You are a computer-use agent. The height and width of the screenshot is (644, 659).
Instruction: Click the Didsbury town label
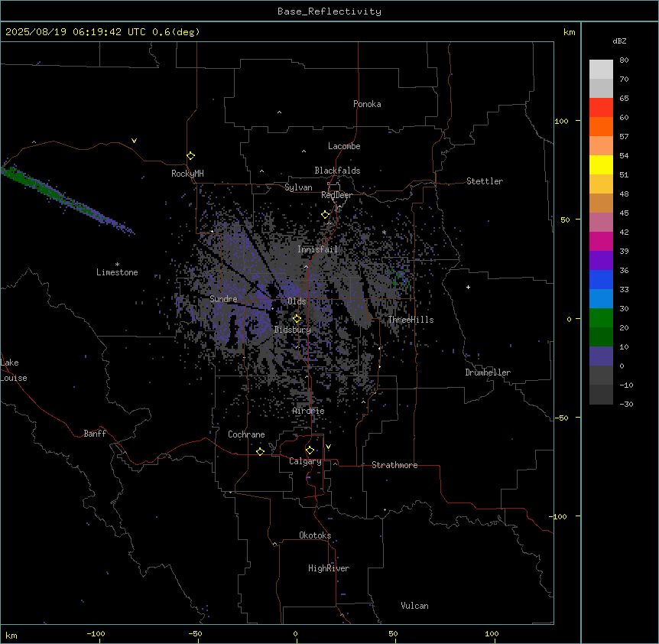[x=293, y=330]
